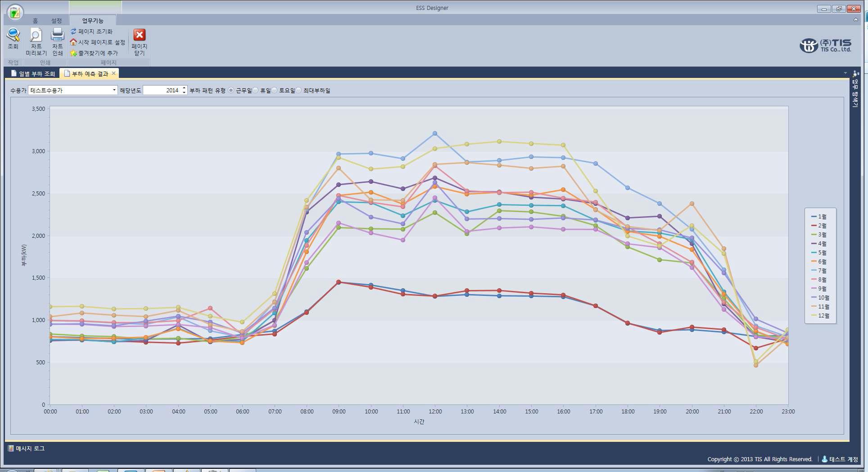Close the page with 페이지 닫기
Viewport: 868px width, 472px height.
(140, 42)
